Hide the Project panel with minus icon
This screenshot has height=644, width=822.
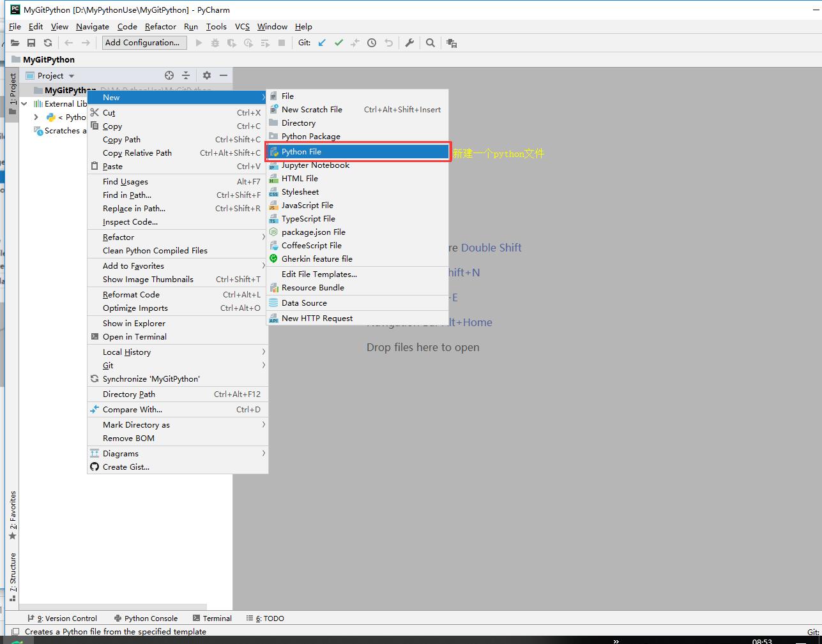click(x=224, y=75)
